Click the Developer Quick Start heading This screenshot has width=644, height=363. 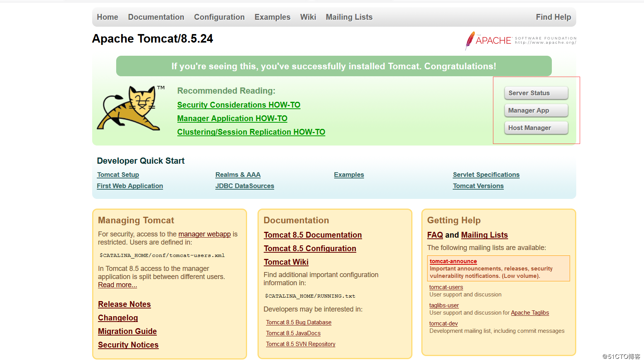tap(141, 161)
